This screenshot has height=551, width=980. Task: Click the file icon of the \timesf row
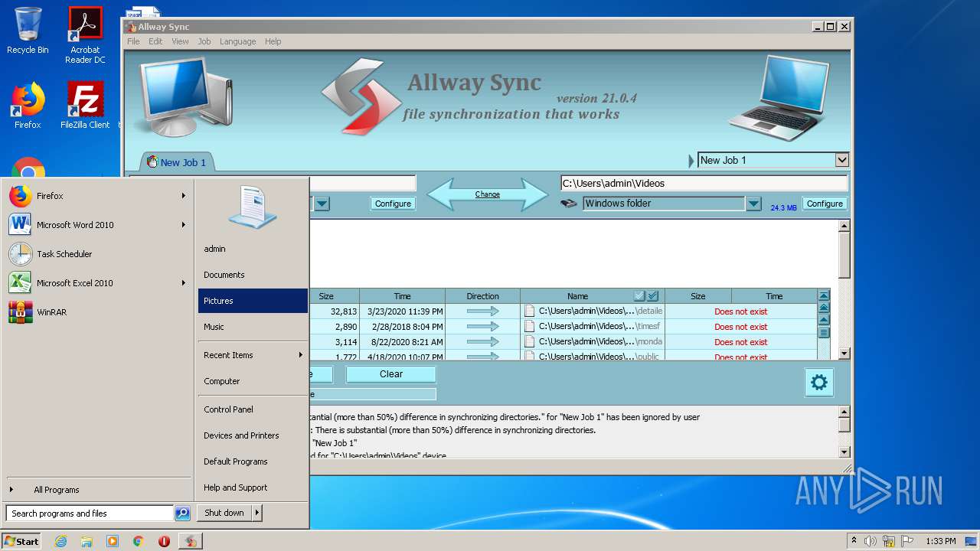(x=529, y=327)
